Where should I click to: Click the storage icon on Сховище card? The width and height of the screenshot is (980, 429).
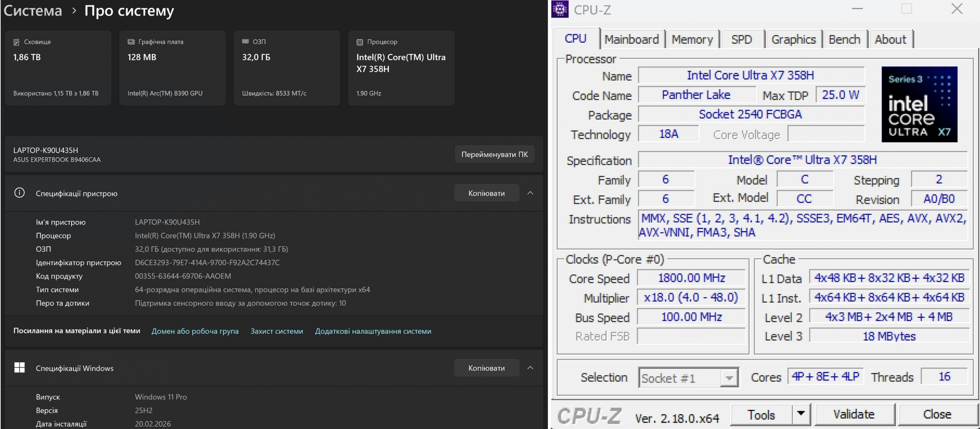coord(16,42)
